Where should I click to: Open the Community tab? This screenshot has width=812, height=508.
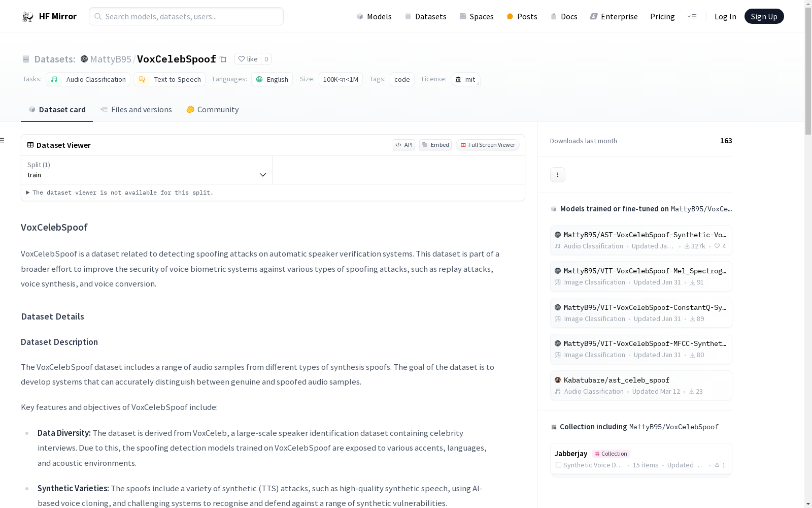point(212,110)
